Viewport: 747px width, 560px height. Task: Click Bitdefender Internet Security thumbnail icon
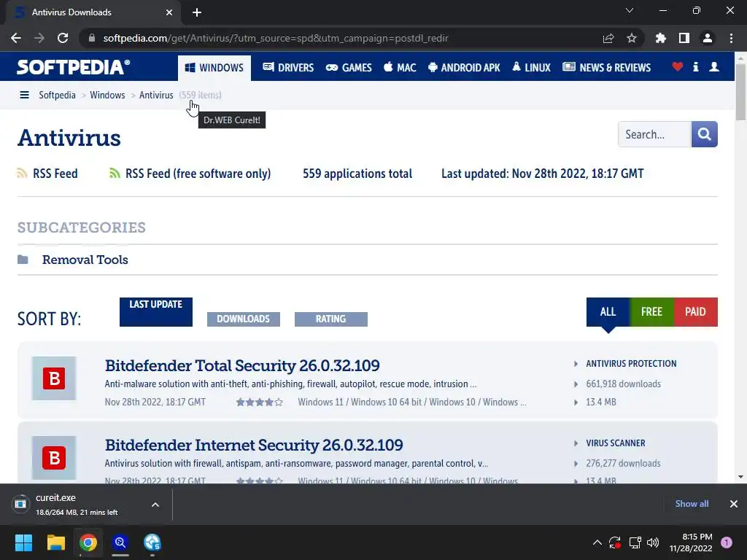[x=54, y=458]
